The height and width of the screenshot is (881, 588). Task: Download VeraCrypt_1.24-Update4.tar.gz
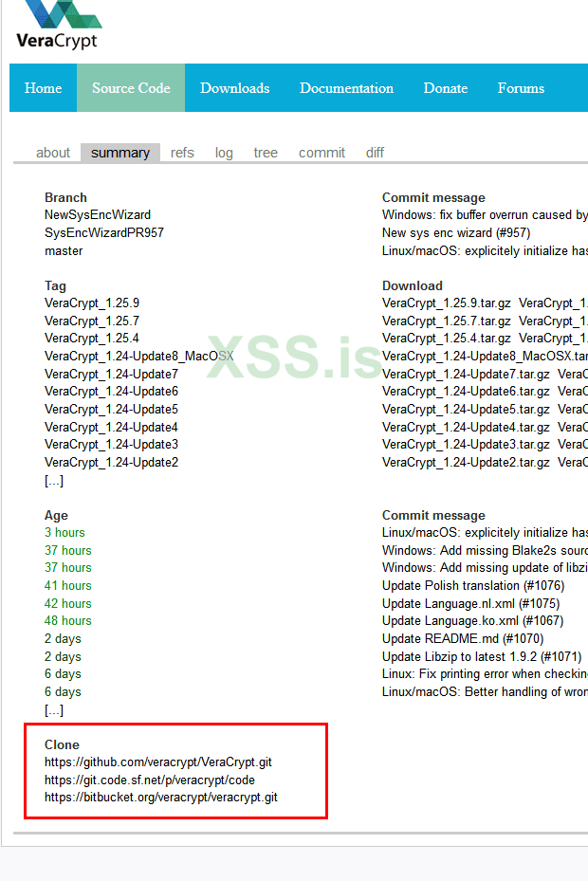coord(466,427)
